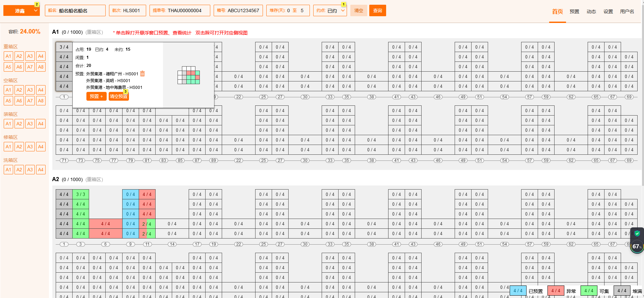Switch to the 预置 tab
Screen dimensions: 644x298
click(574, 11)
